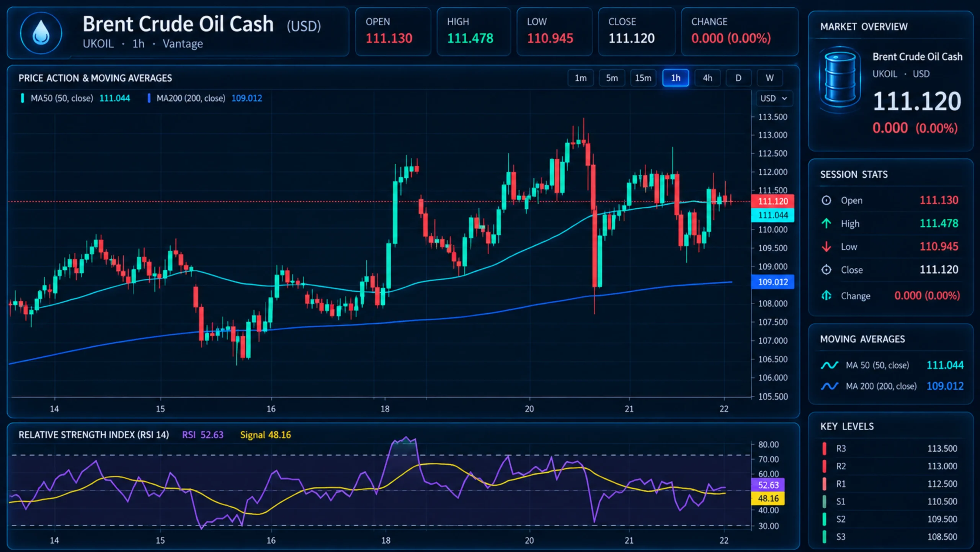
Task: Click the 109.012 MA200 axis label
Action: tap(773, 282)
